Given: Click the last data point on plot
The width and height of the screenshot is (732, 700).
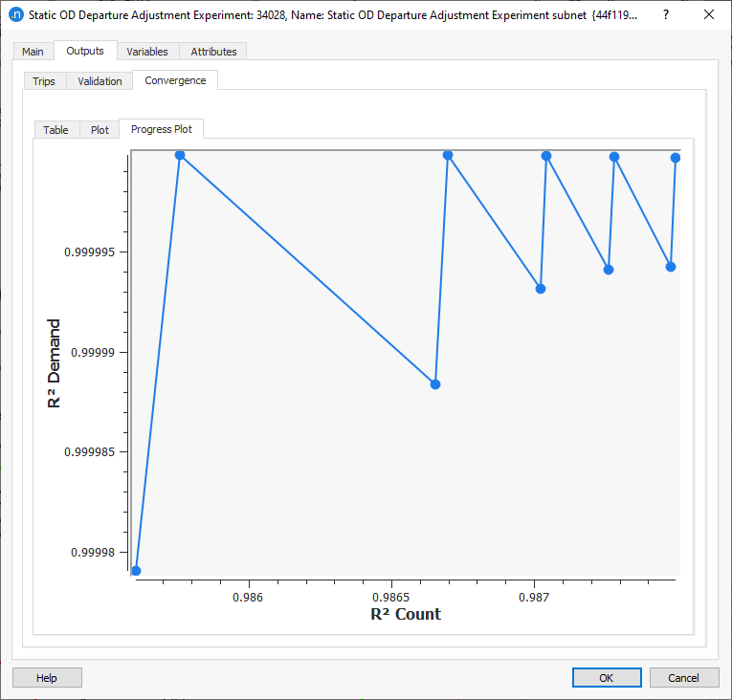Looking at the screenshot, I should coord(675,158).
